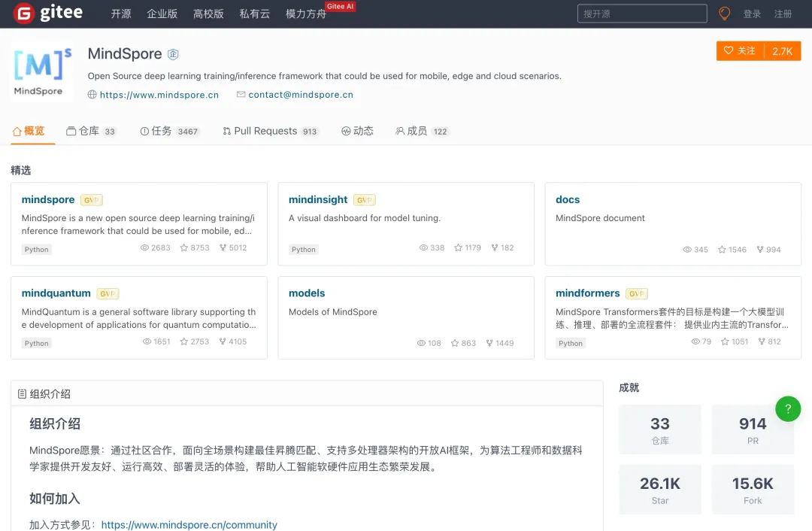812x531 pixels.
Task: Open the green question-mark help bubble
Action: tap(788, 409)
